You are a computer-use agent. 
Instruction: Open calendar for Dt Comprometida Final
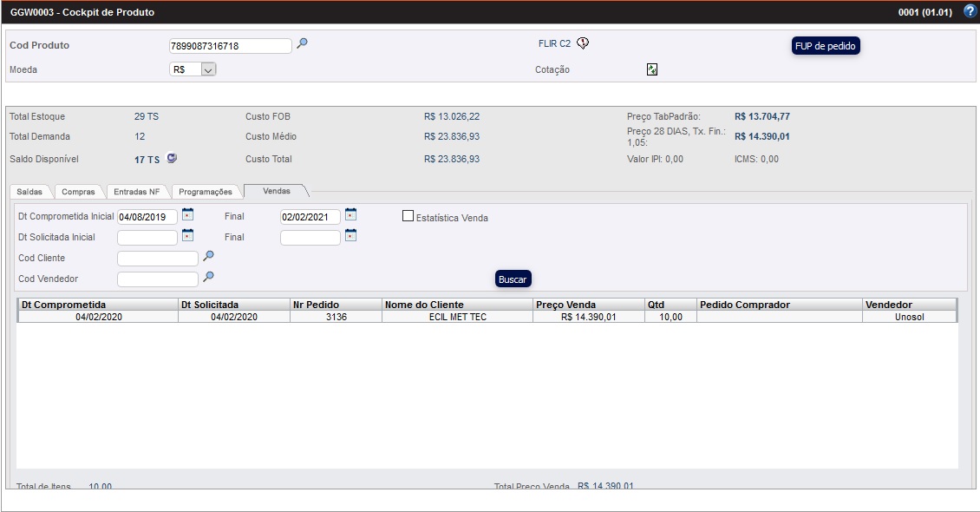tap(350, 214)
